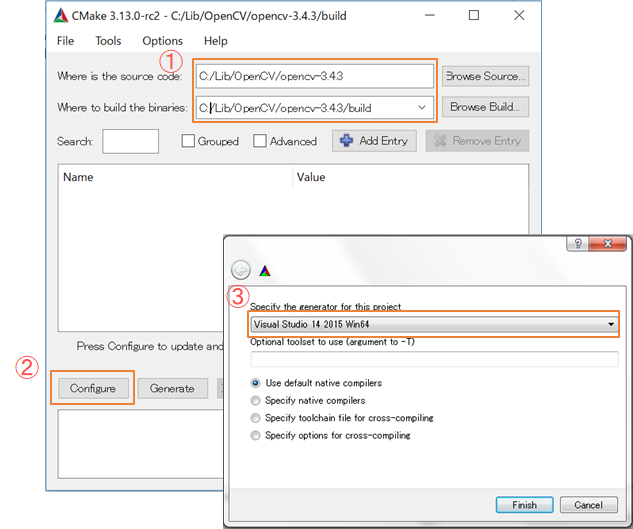Open the Options menu

163,41
